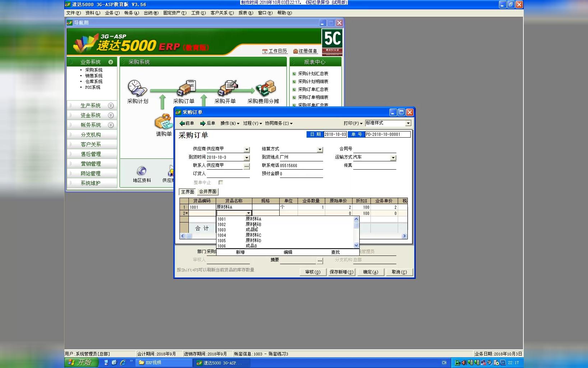This screenshot has height=368, width=588.
Task: Click the 工作日历 calendar icon
Action: 265,51
